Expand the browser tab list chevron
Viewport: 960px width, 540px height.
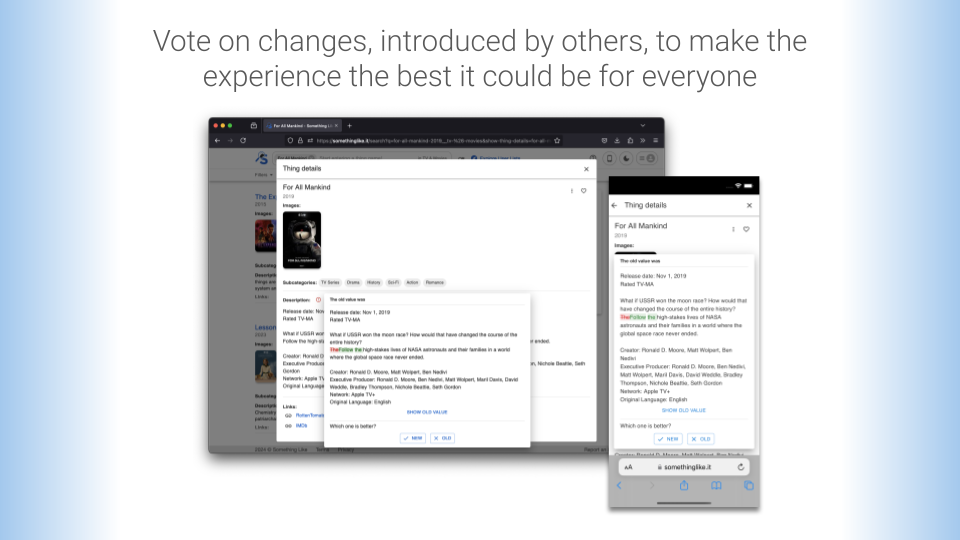pyautogui.click(x=643, y=126)
